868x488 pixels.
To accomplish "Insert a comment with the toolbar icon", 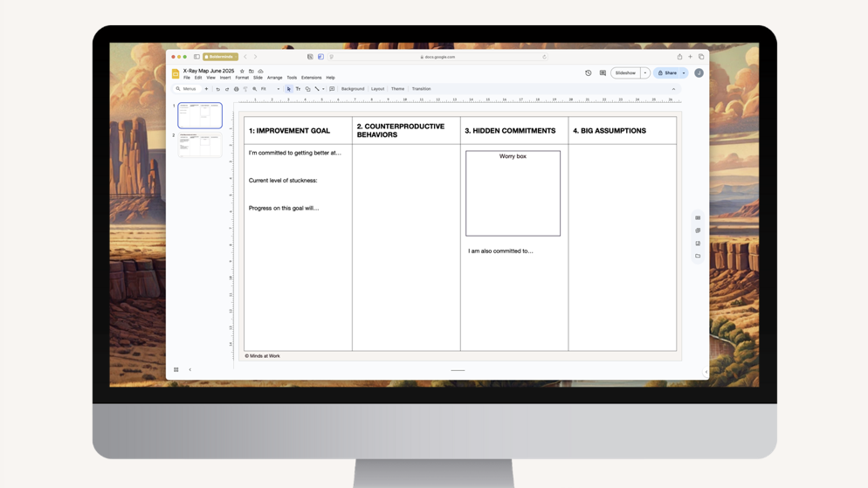I will point(332,88).
